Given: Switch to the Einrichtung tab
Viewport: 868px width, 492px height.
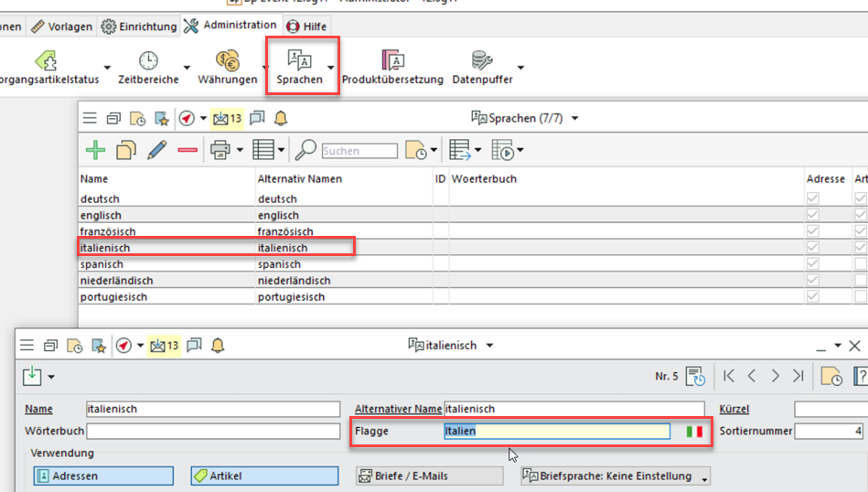Looking at the screenshot, I should (139, 27).
